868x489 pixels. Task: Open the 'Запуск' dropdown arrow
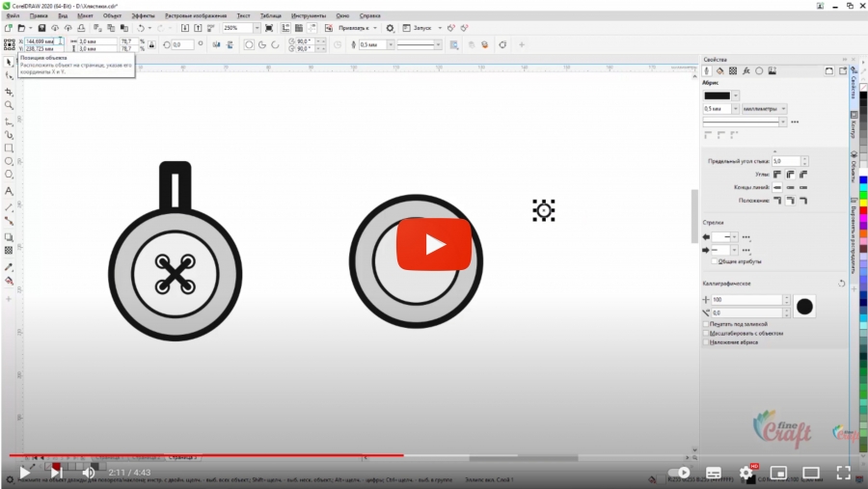440,28
